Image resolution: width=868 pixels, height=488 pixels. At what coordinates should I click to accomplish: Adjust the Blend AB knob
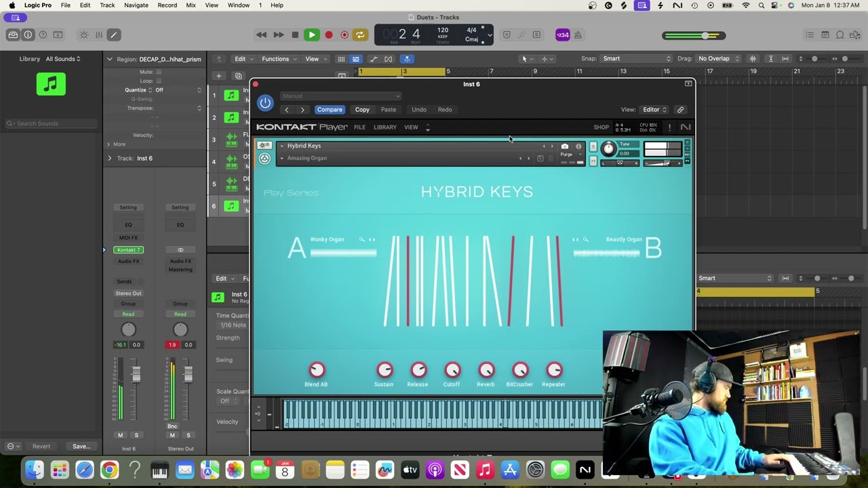pos(317,369)
